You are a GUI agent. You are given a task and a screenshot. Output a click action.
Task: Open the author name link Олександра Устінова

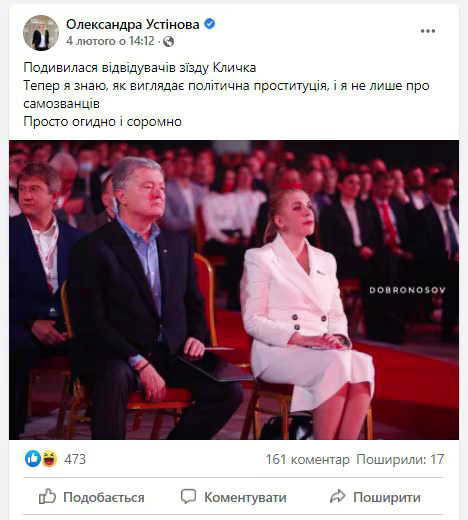[x=133, y=24]
